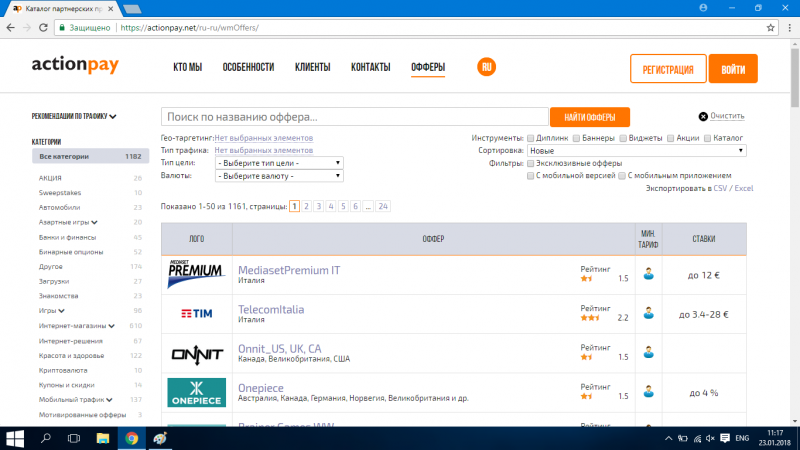Click the Найти офферы button
This screenshot has height=450, width=800.
point(590,117)
